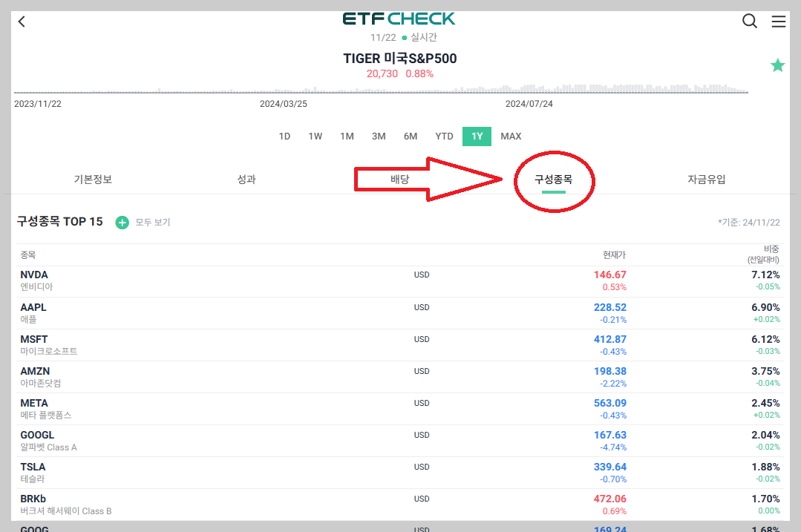Open the NVDA holding row
Viewport: 801px width, 532px height.
click(x=400, y=281)
